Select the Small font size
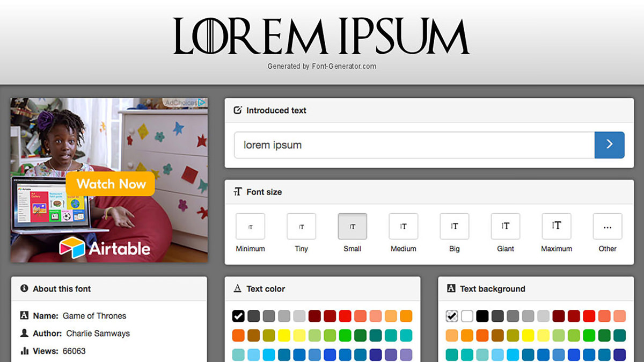This screenshot has width=644, height=362. (352, 227)
